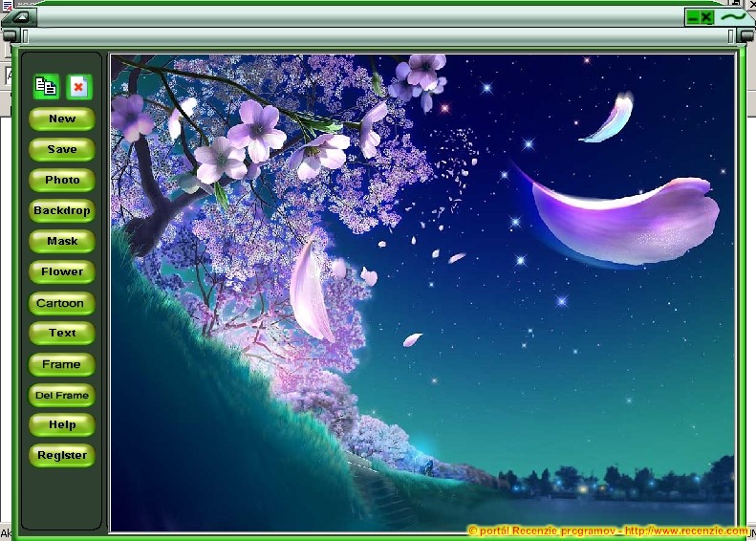
Task: Click the green wave icon in the title bar
Action: click(733, 17)
